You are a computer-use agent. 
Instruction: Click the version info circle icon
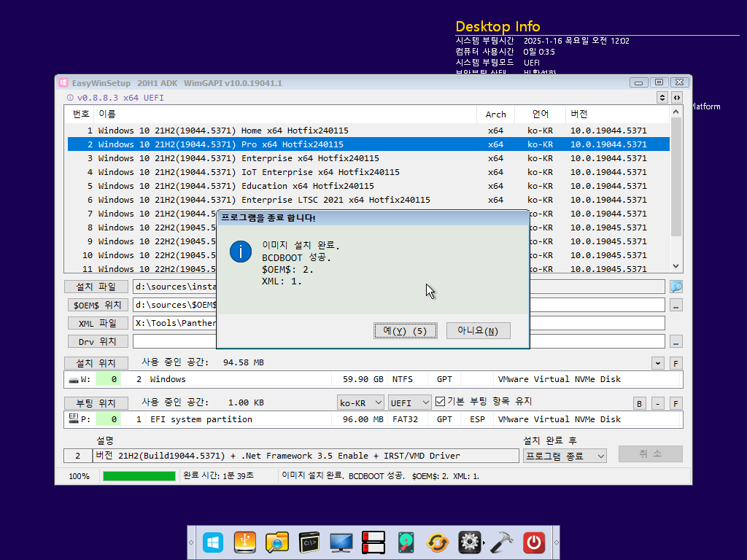(x=70, y=98)
